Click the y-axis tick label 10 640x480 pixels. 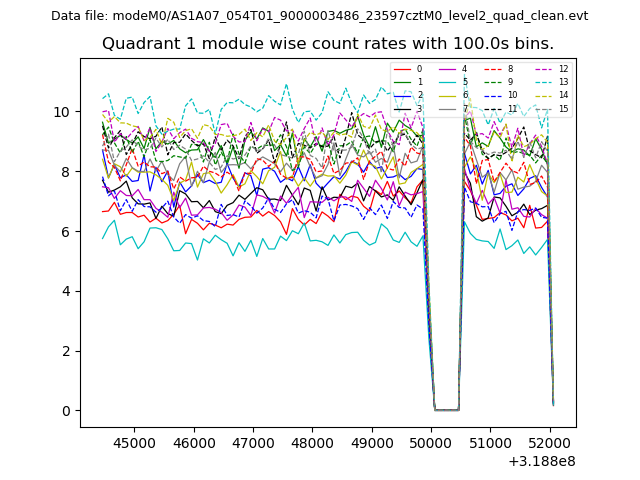point(62,111)
